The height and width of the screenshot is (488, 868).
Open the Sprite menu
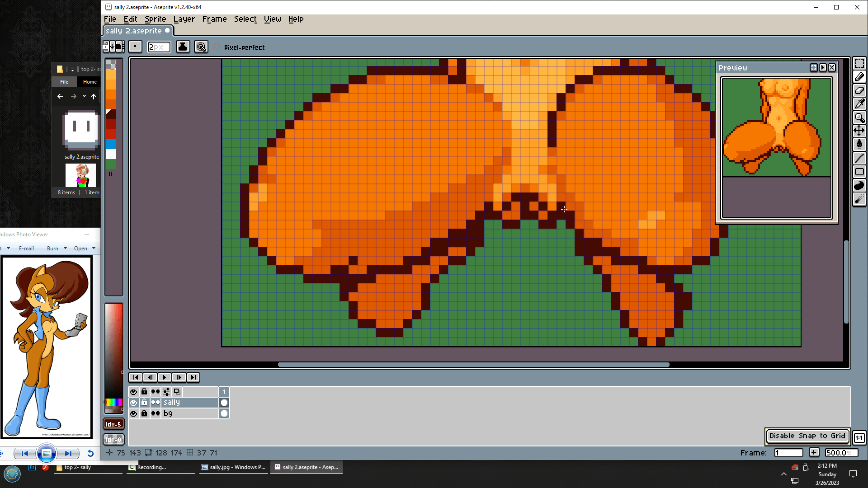[155, 19]
